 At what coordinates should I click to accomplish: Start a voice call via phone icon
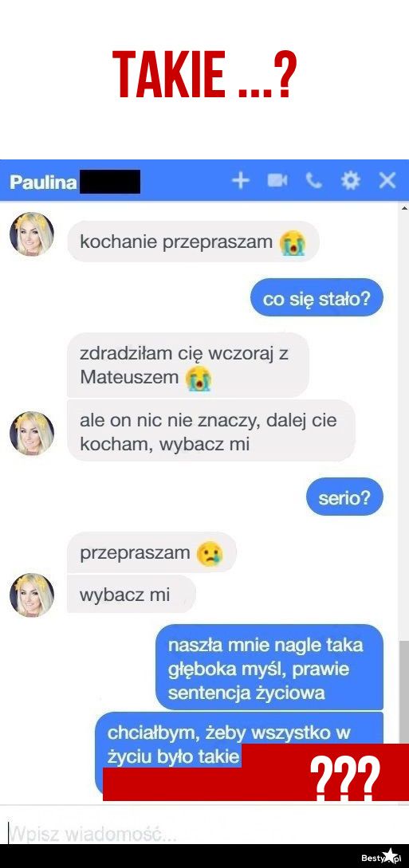coord(314,181)
